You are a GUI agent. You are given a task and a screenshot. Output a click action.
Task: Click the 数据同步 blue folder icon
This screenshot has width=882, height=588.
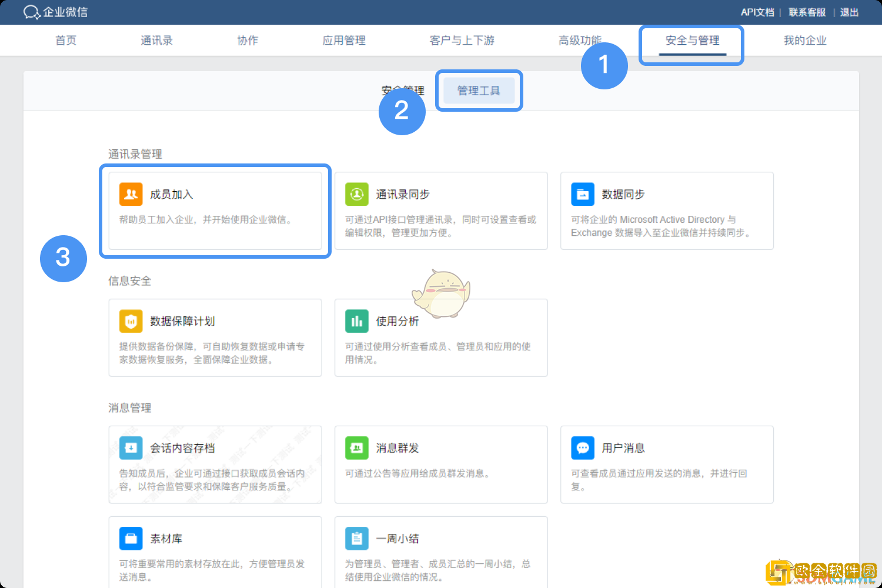[x=583, y=194]
